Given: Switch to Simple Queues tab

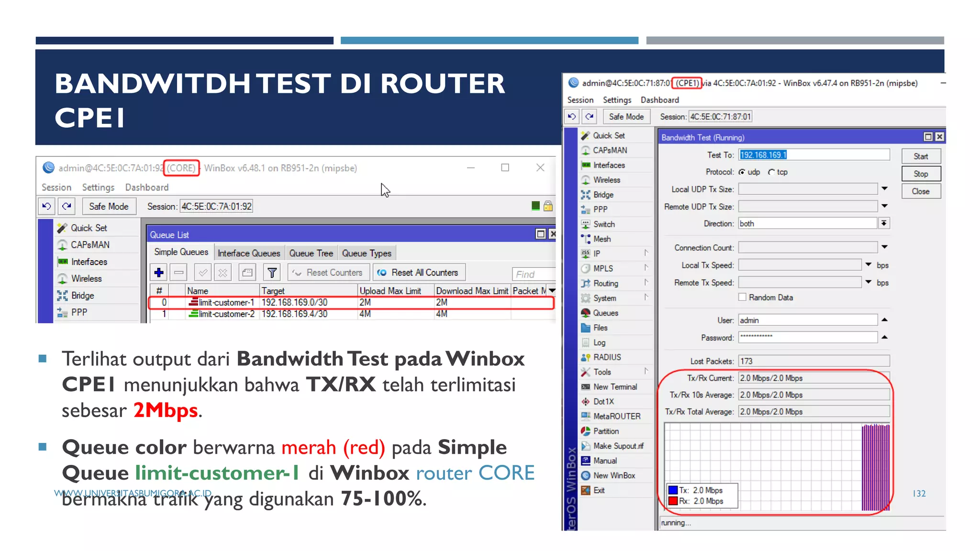Looking at the screenshot, I should pyautogui.click(x=181, y=253).
